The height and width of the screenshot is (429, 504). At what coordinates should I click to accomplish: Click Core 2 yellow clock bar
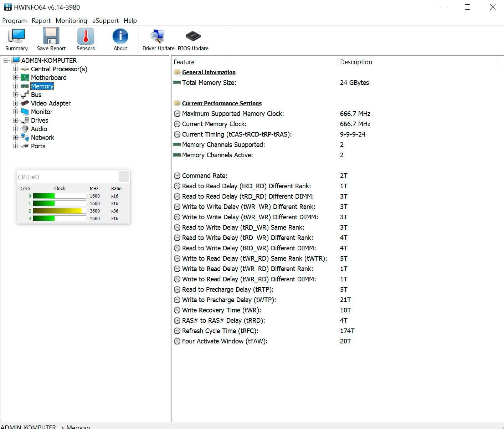[x=60, y=211]
